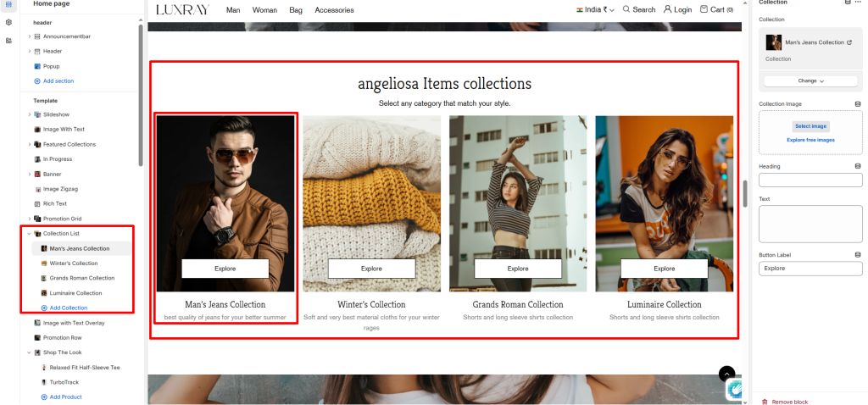Open the India ₹ country selector
This screenshot has width=868, height=405.
[595, 9]
